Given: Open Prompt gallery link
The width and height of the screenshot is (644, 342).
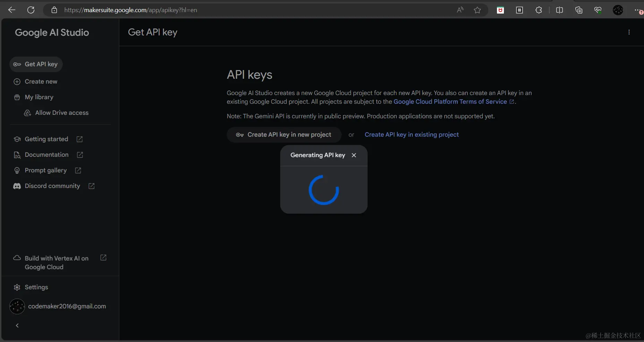Looking at the screenshot, I should click(x=45, y=170).
